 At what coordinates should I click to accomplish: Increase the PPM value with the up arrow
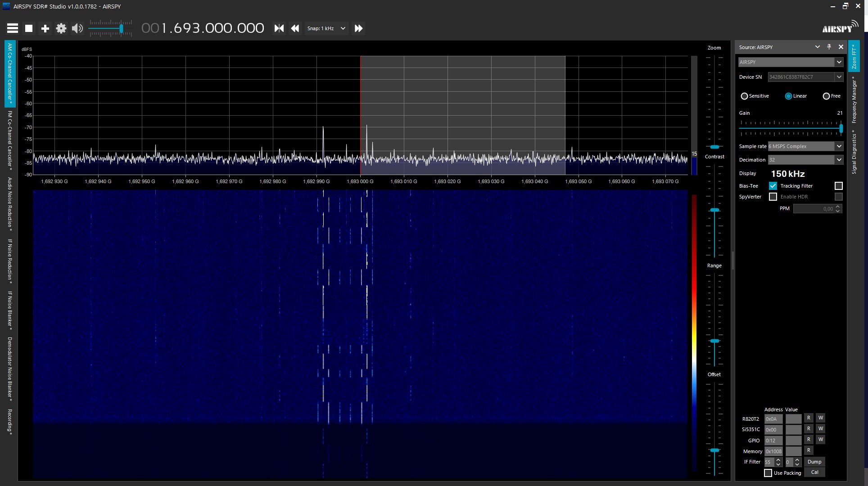coord(838,207)
